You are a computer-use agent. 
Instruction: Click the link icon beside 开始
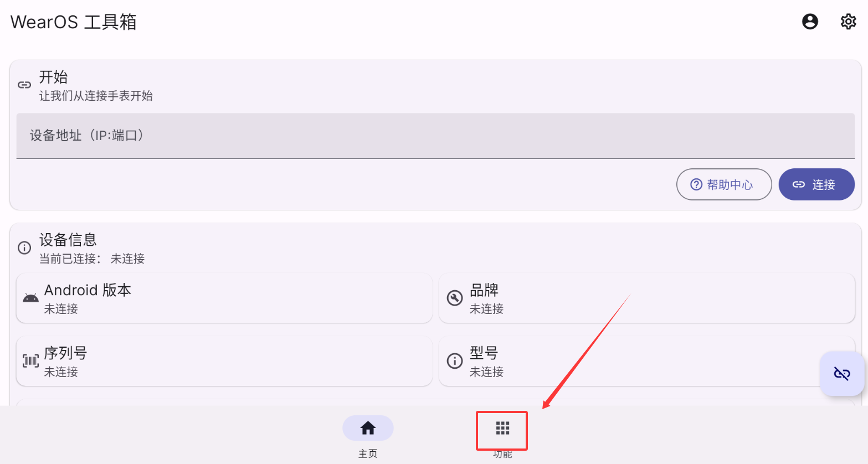24,85
